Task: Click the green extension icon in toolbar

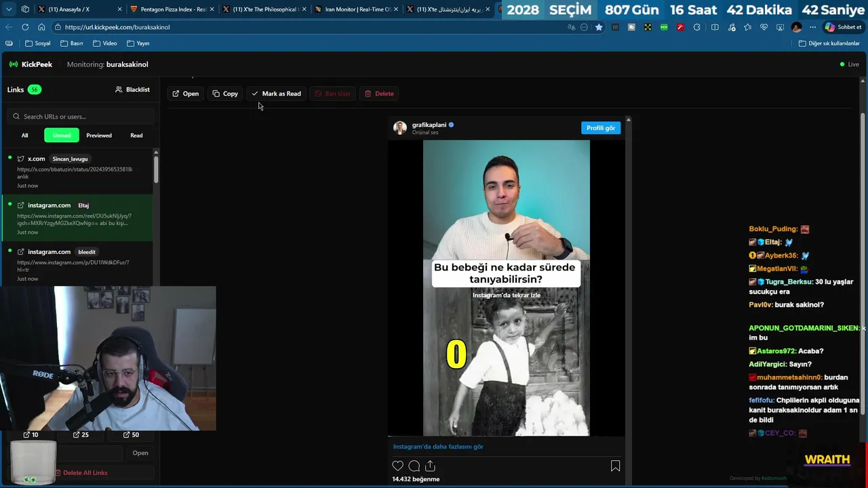Action: pyautogui.click(x=664, y=27)
